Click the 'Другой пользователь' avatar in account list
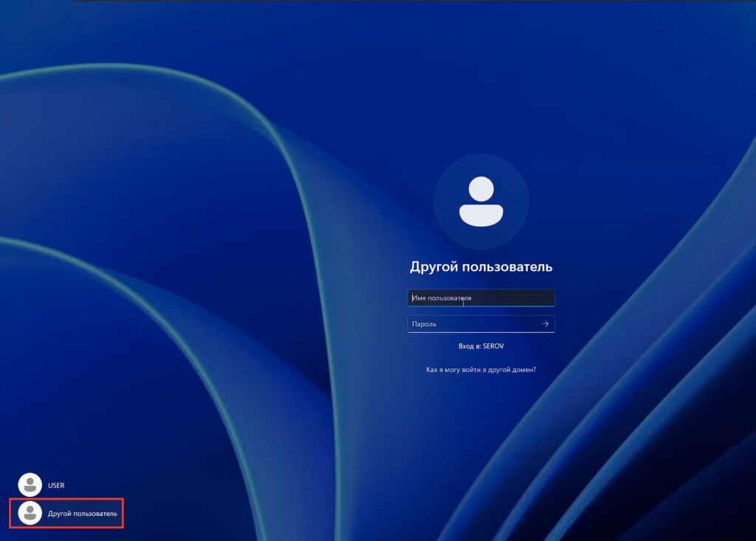Screen dimensions: 756x541 pos(30,513)
